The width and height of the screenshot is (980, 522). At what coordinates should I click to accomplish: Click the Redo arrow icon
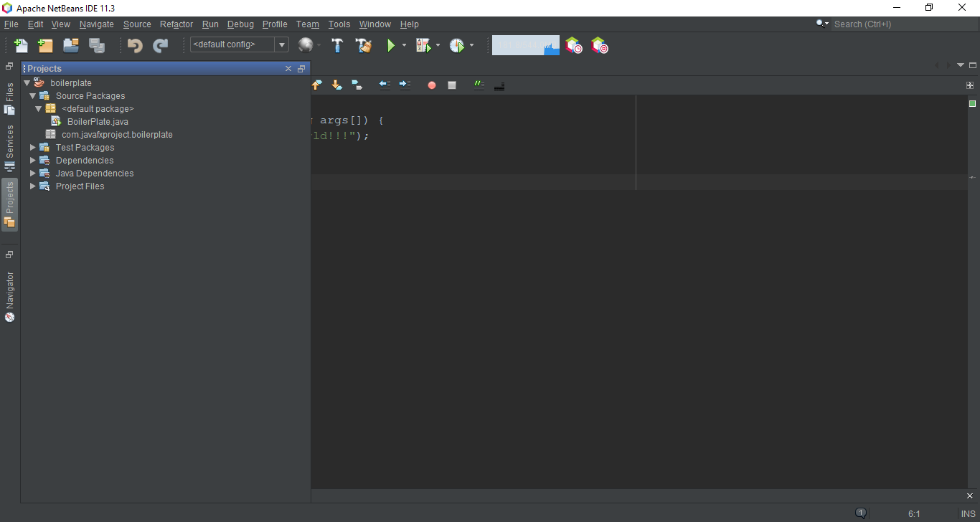(161, 45)
